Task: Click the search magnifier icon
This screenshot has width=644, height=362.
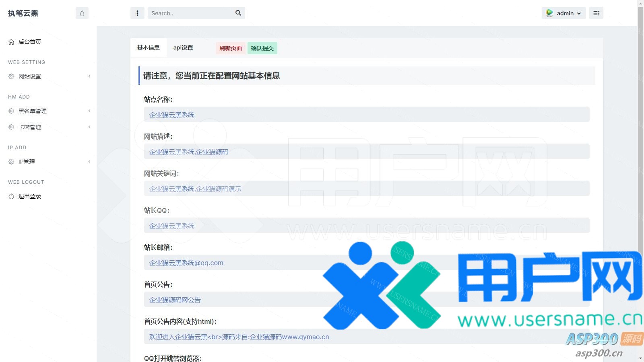Action: [x=238, y=13]
